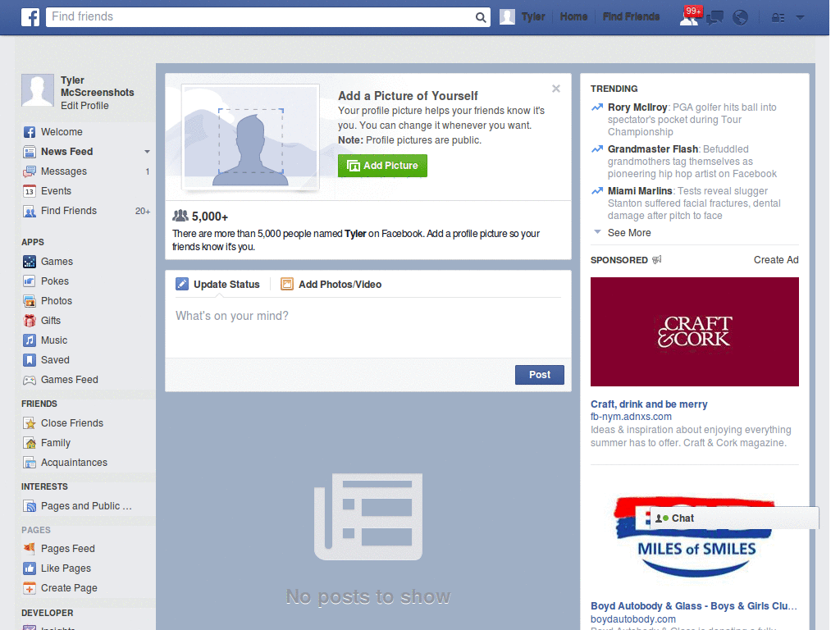
Task: Click the Pages and Public icon
Action: pyautogui.click(x=30, y=506)
